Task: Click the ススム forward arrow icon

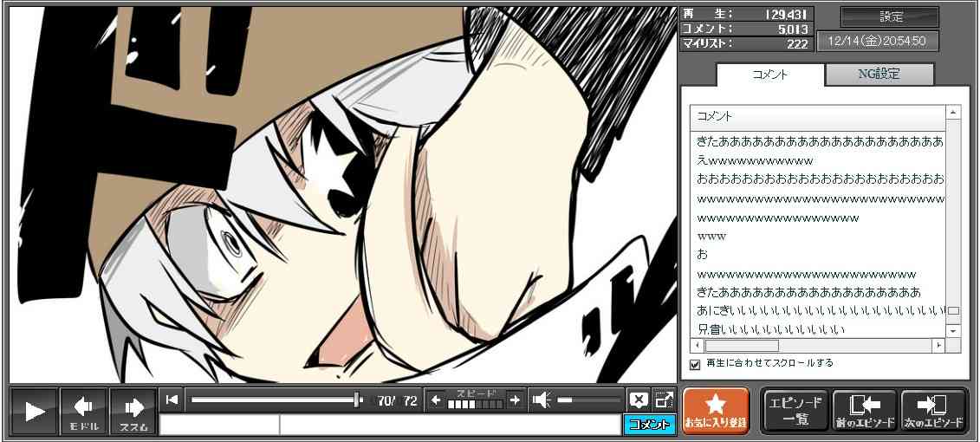Action: [x=133, y=409]
